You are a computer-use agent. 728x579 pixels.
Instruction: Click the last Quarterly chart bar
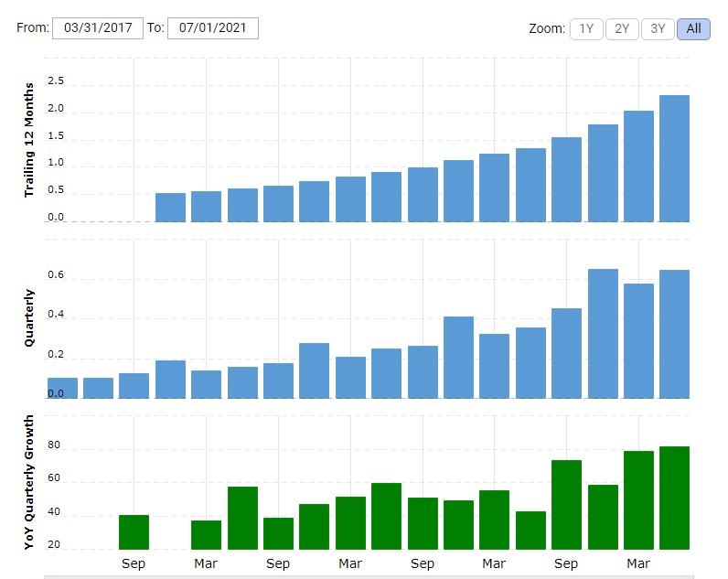coord(674,334)
